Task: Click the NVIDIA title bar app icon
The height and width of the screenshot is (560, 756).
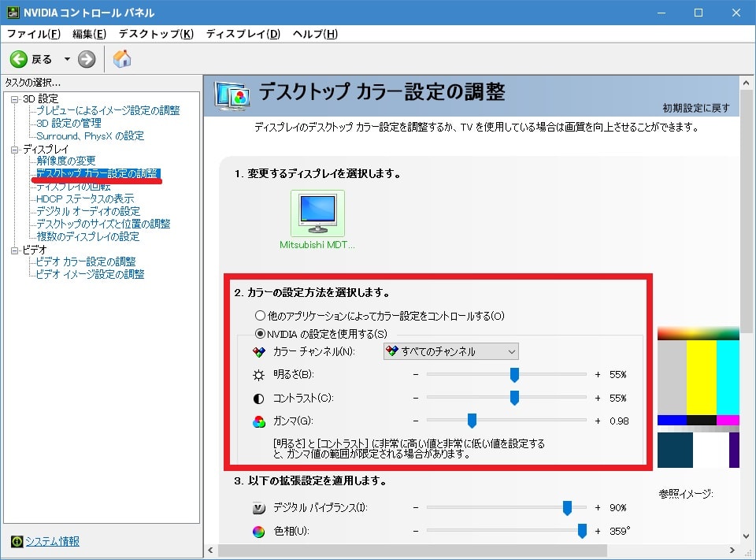Action: pos(13,13)
